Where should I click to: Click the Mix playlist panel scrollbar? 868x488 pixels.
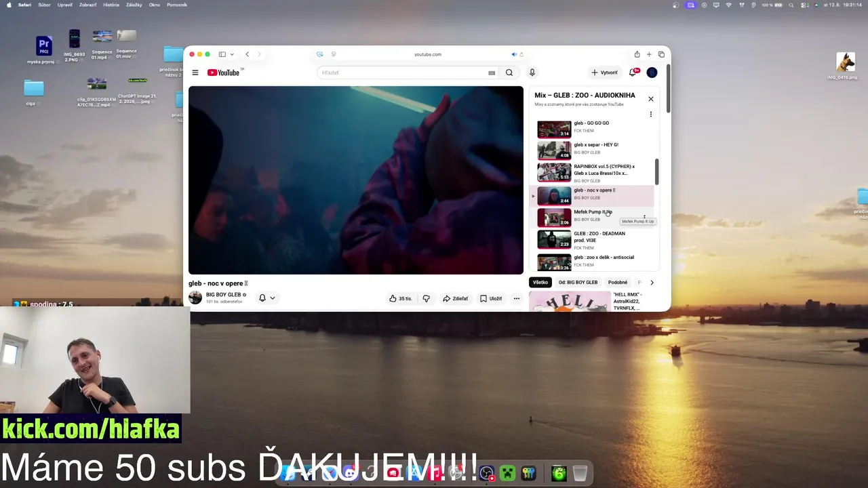coord(656,172)
